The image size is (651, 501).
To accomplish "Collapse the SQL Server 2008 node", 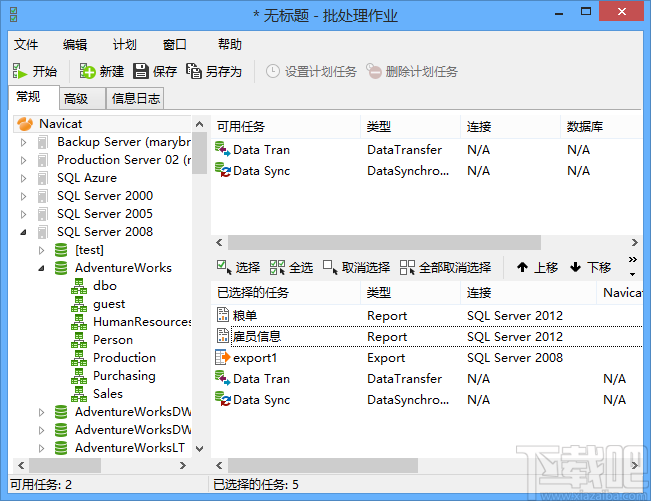I will (x=24, y=232).
